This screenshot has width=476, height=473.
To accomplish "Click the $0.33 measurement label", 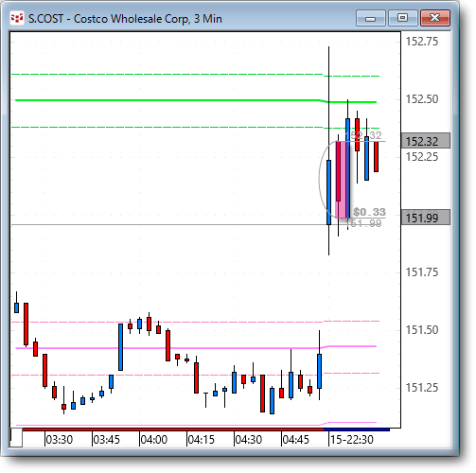I will (369, 212).
